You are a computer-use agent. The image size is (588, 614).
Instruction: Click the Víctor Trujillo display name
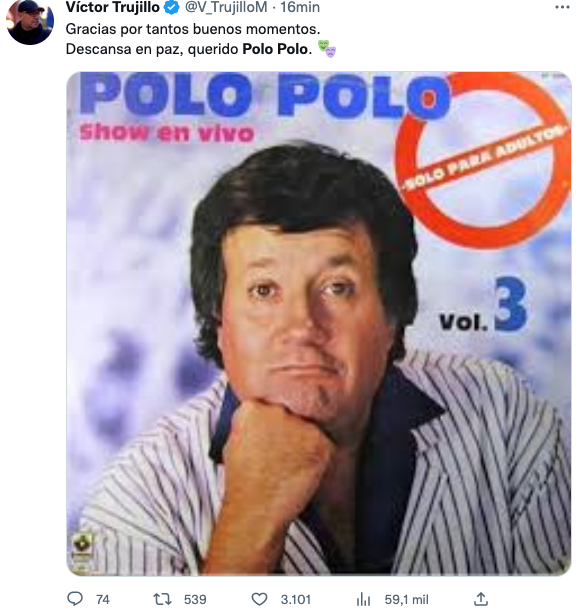113,7
